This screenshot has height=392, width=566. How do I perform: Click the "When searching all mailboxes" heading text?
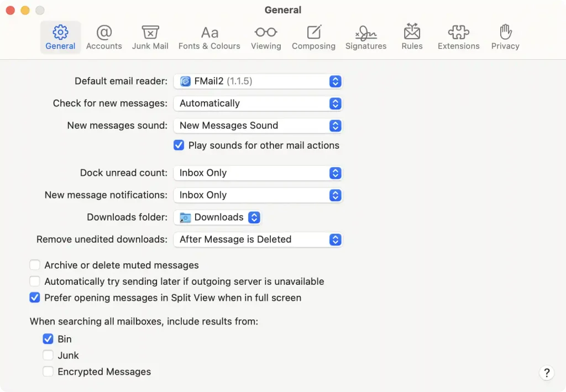[x=144, y=321]
